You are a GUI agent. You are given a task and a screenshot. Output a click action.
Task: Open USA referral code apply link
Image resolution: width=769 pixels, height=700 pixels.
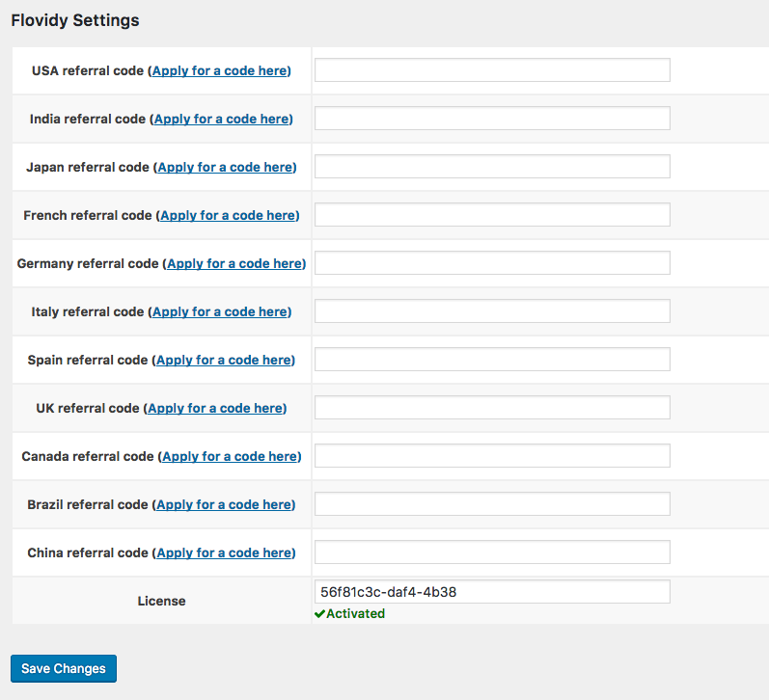tap(220, 71)
